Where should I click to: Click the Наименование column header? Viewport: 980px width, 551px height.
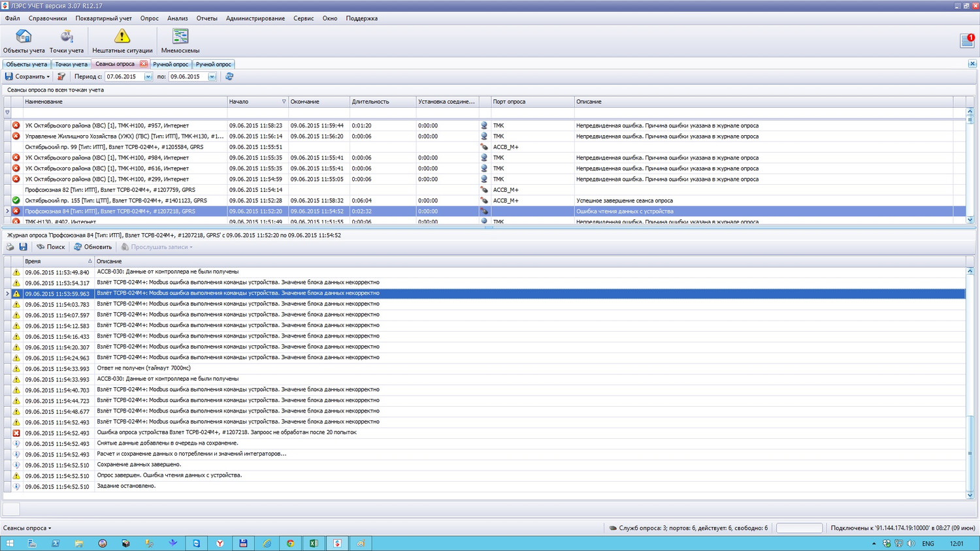125,102
